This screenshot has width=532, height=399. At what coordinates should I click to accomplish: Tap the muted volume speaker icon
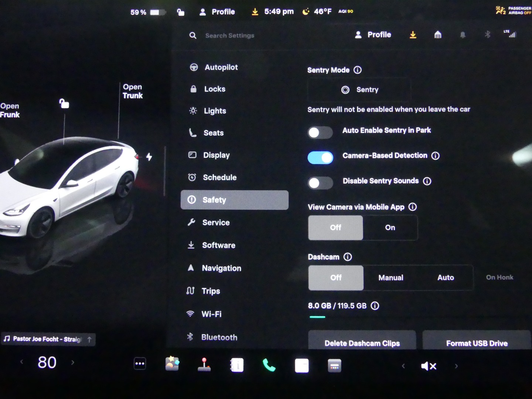coord(429,366)
